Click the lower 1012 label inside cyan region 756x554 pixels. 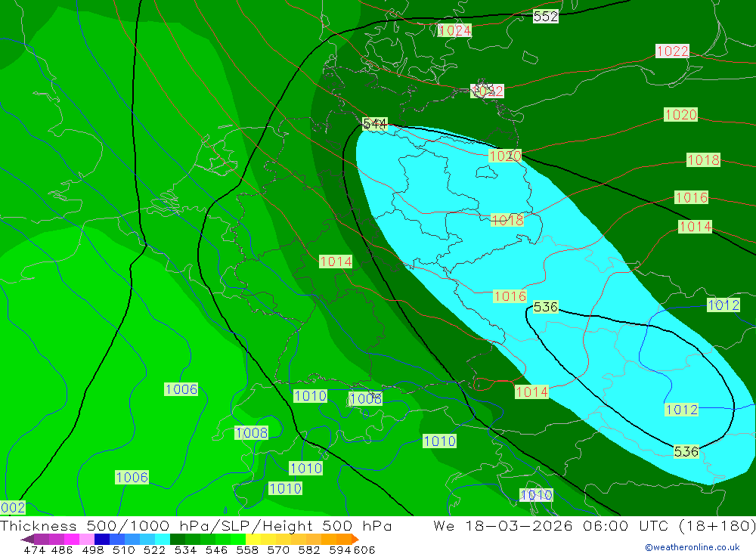[681, 410]
